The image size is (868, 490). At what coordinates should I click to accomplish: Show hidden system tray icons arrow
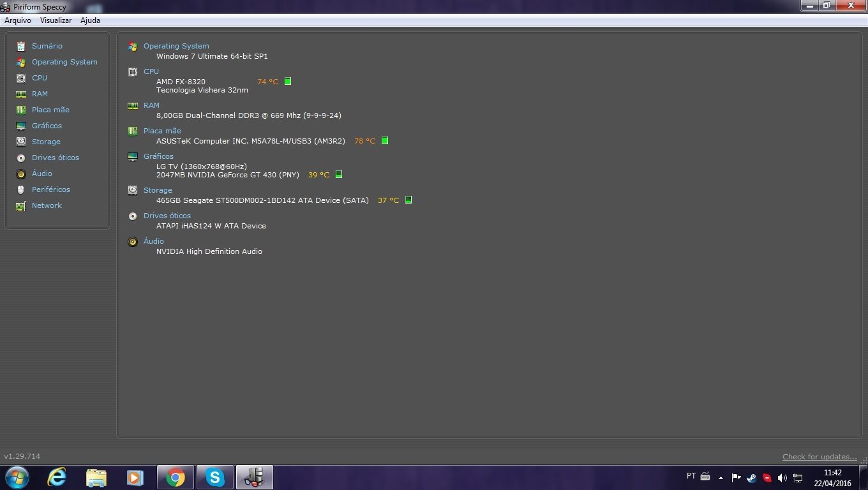coord(721,477)
